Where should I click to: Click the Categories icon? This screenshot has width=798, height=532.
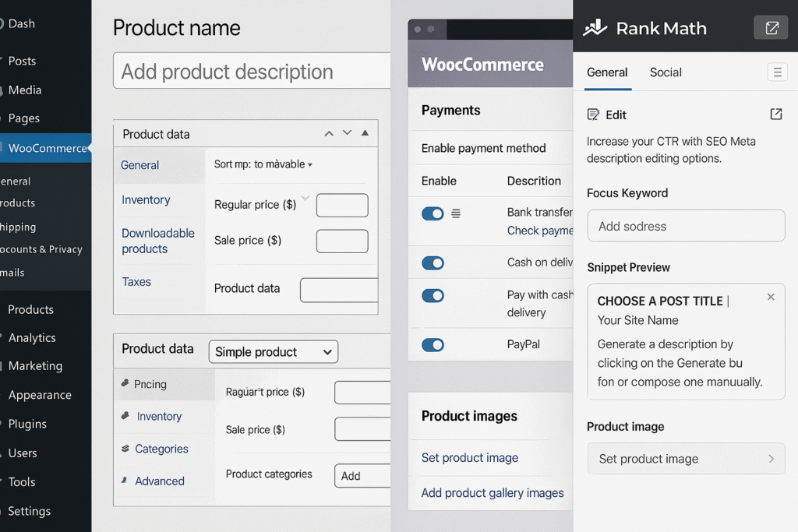125,448
